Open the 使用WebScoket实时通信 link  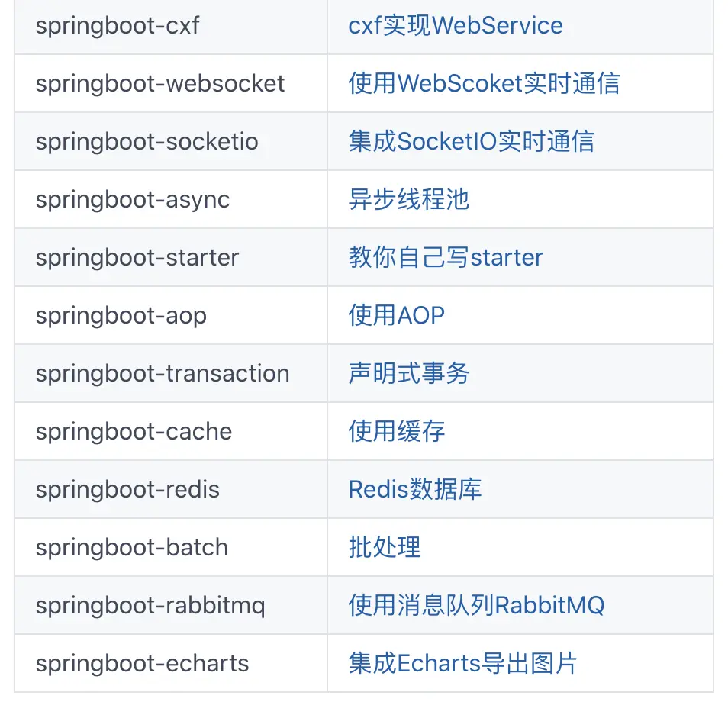click(485, 84)
